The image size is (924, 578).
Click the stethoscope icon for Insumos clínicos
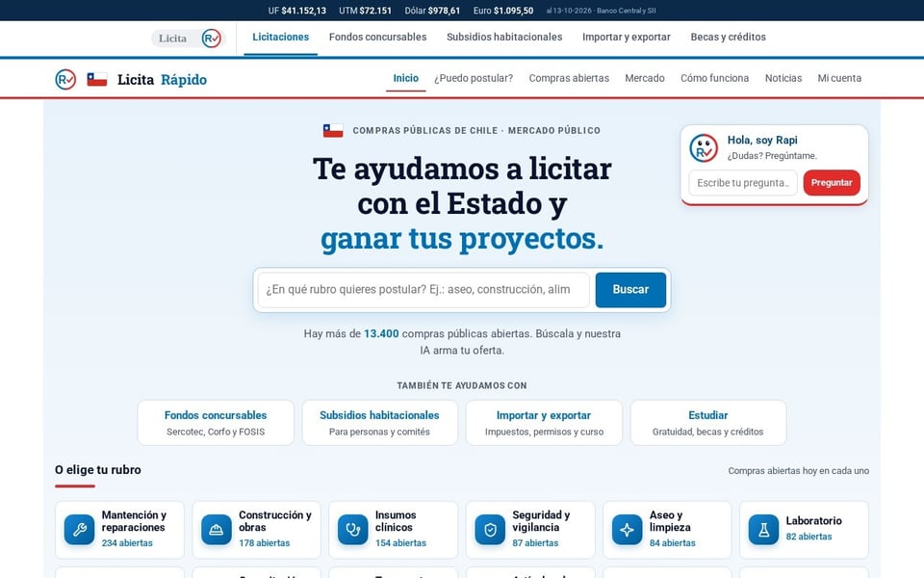353,529
